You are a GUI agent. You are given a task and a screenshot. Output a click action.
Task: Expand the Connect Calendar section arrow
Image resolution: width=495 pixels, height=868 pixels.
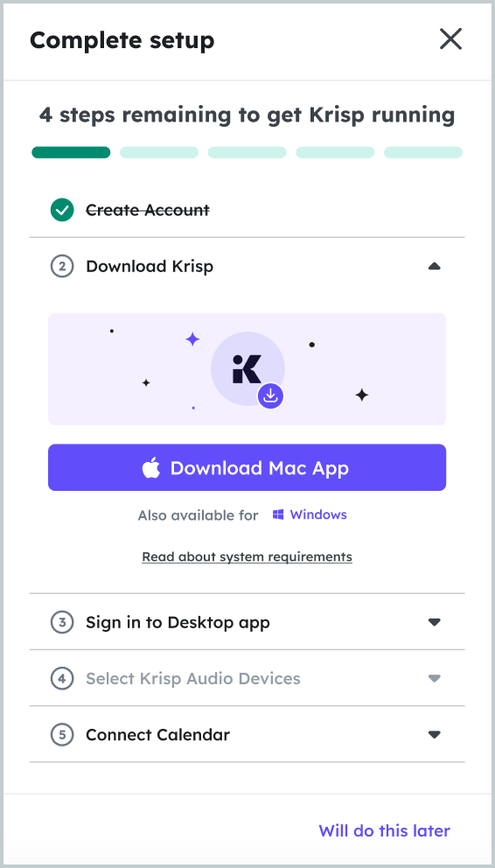tap(434, 735)
